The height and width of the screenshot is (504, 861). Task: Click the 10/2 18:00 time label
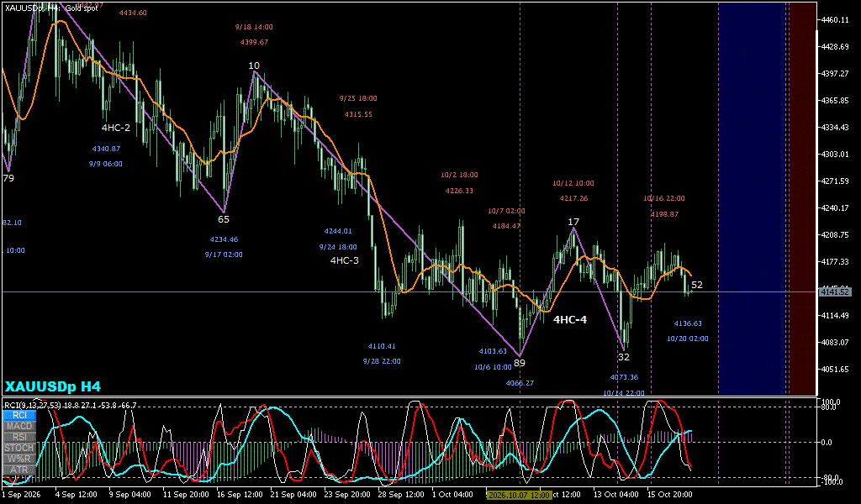tap(459, 175)
